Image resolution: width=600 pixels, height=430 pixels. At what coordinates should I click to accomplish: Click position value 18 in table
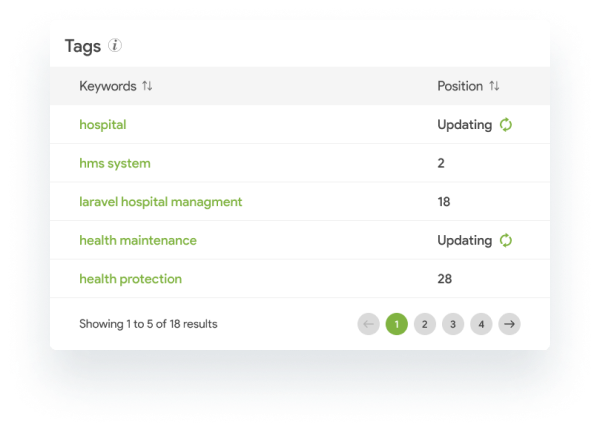pos(444,202)
